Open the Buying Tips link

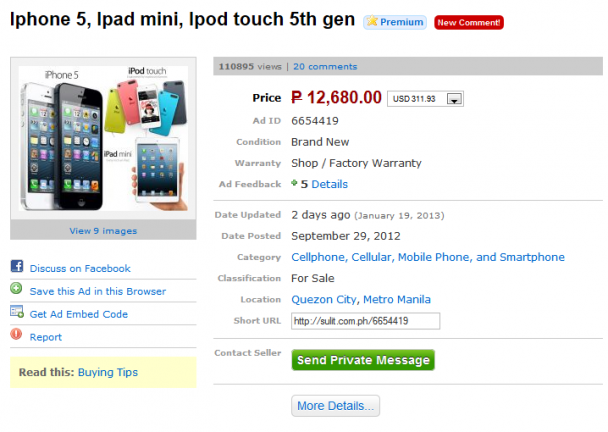(108, 372)
